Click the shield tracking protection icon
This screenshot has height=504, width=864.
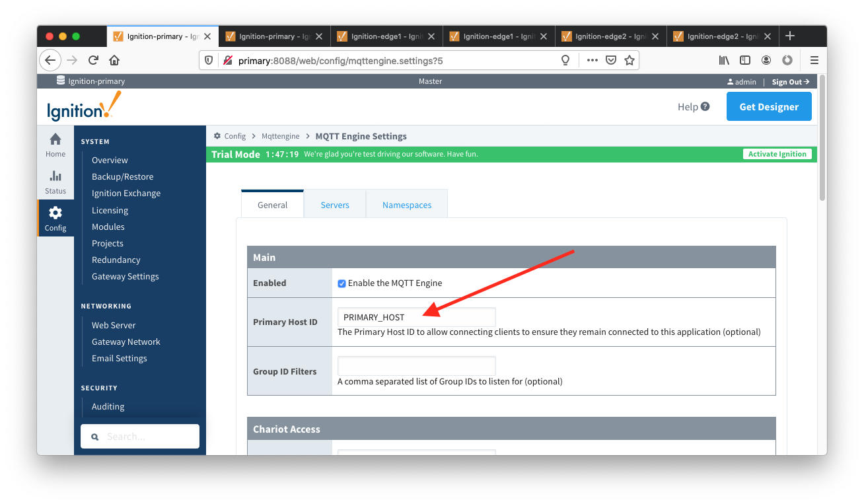coord(209,60)
